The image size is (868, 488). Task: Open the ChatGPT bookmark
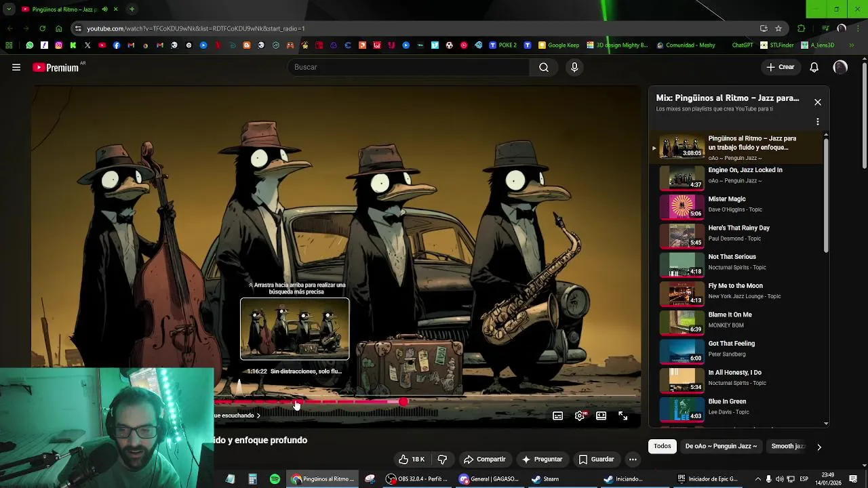[x=743, y=45]
